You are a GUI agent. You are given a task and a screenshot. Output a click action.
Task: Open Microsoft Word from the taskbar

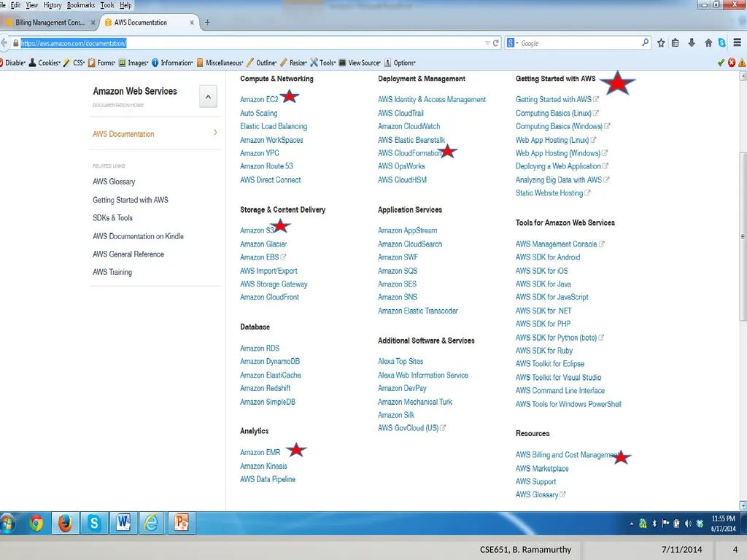coord(123,524)
